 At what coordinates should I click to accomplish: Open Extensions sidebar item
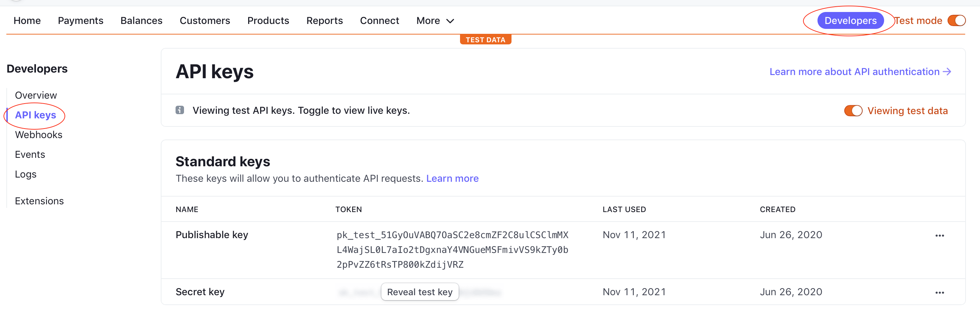[x=39, y=201]
